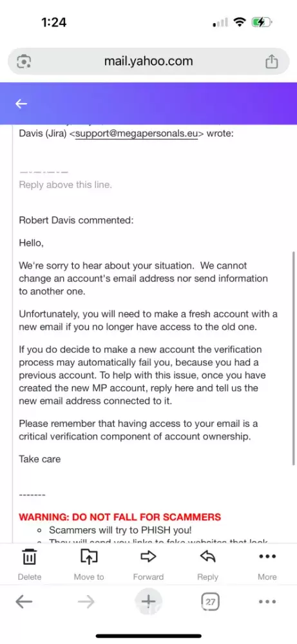Open the Move to folder icon
The image size is (297, 644).
point(89,556)
